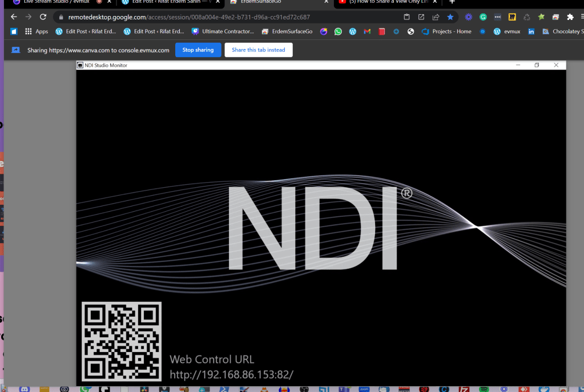584x392 pixels.
Task: Open the Chocolatey bookmark
Action: 563,31
